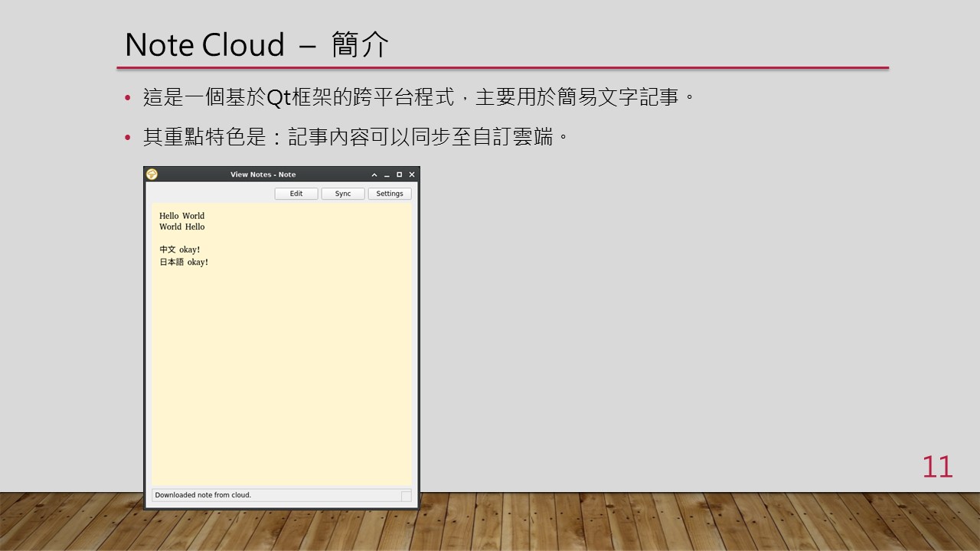This screenshot has width=980, height=551.
Task: Click the shade-up arrow in title bar
Action: click(374, 174)
